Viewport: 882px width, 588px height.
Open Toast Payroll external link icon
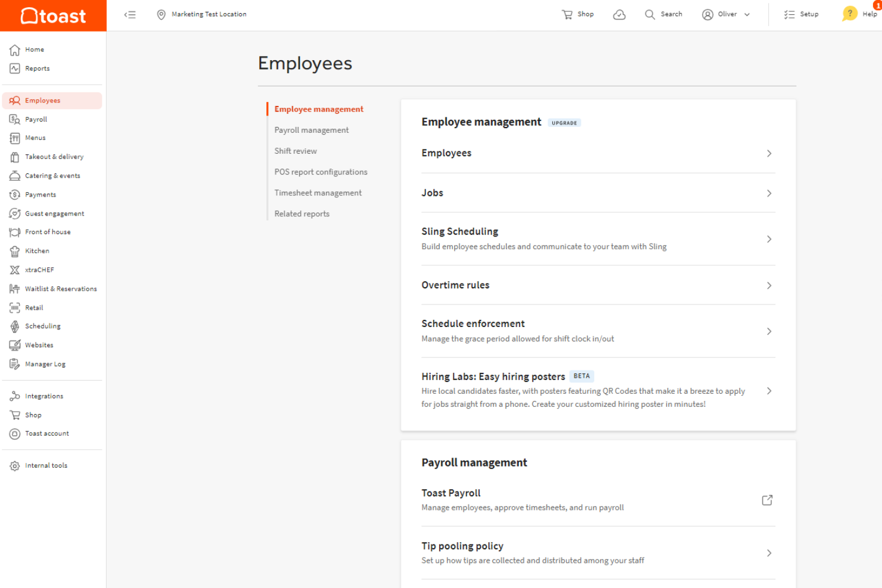click(x=767, y=500)
